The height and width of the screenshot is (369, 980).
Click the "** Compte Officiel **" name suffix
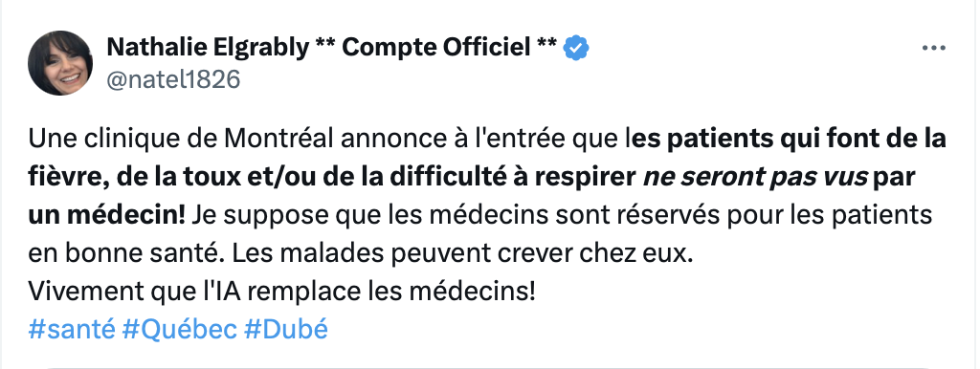[436, 48]
